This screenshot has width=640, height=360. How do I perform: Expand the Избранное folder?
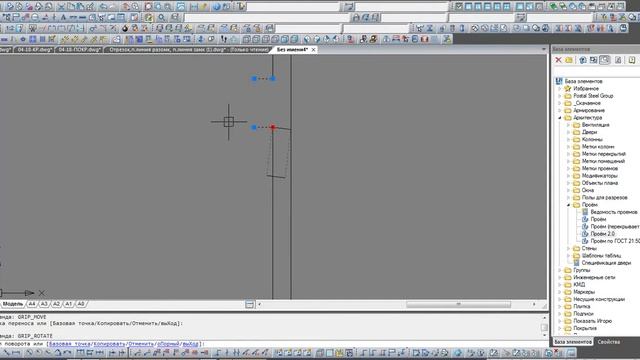click(560, 89)
